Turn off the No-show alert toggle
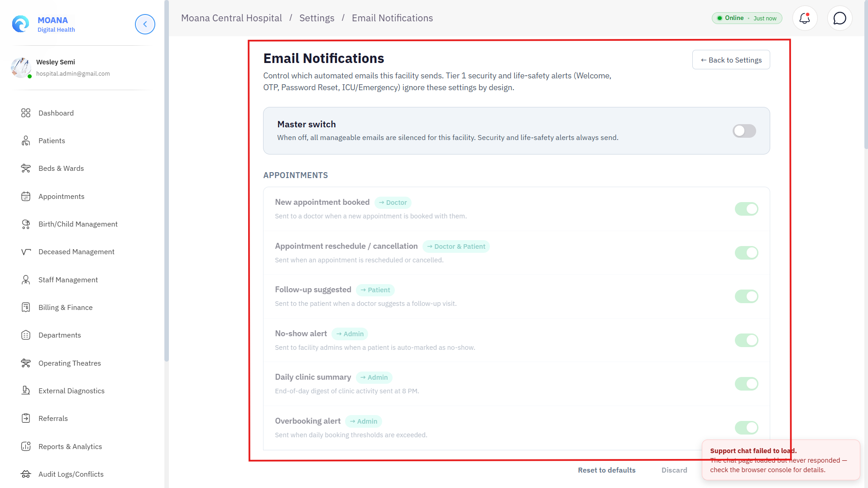868x488 pixels. click(746, 340)
